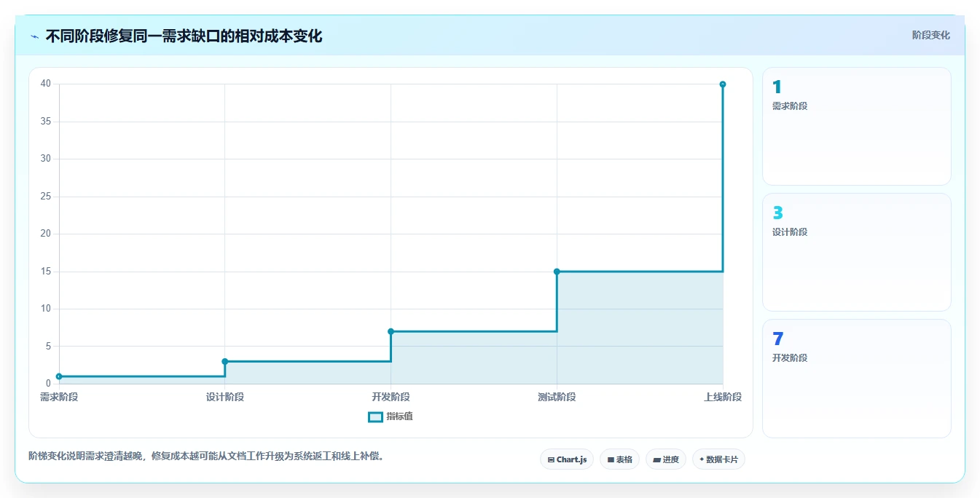Click the x-axis label 开发阶段
Viewport: 980px width, 498px height.
(391, 397)
